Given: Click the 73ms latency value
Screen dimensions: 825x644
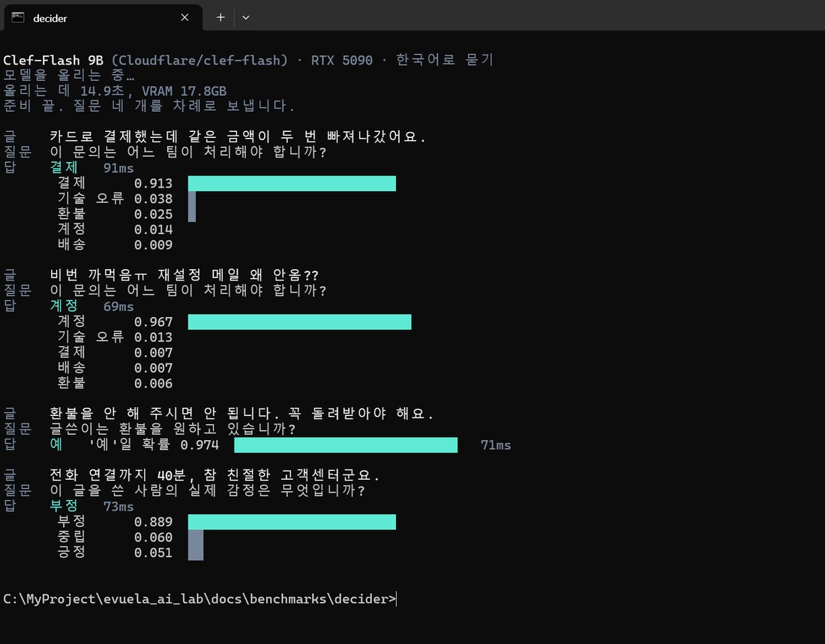Looking at the screenshot, I should [x=118, y=507].
